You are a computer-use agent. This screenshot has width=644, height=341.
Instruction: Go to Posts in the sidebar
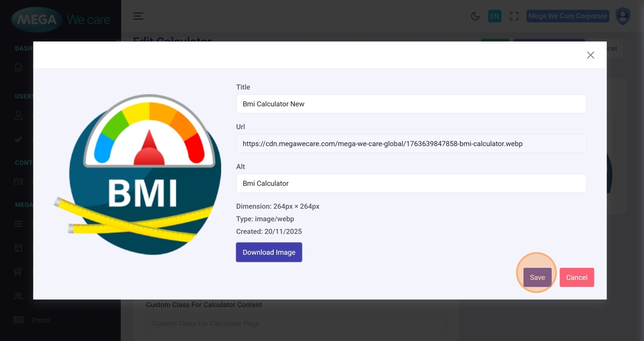click(41, 320)
